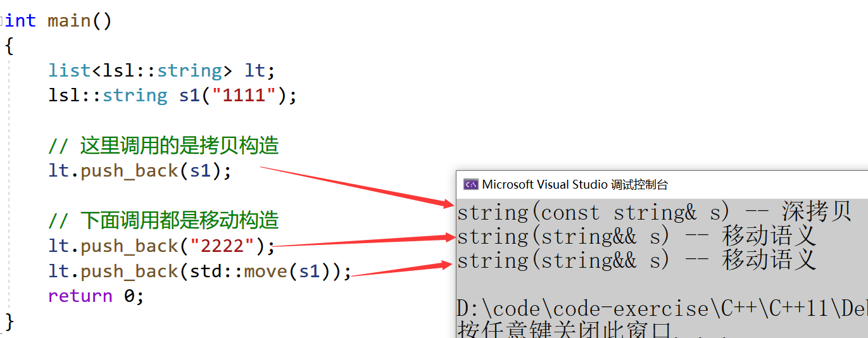Click the Microsoft Visual Studio 调试控制台 title
Viewport: 868px width, 338px height.
tap(575, 185)
